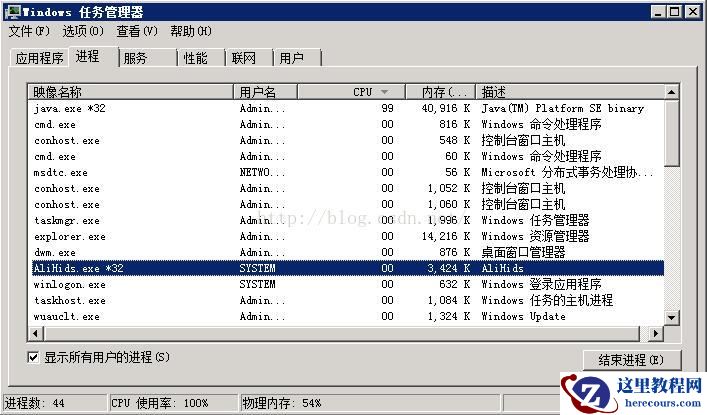Click the 99 CPU value of java.exe
The height and width of the screenshot is (415, 707).
pyautogui.click(x=387, y=108)
